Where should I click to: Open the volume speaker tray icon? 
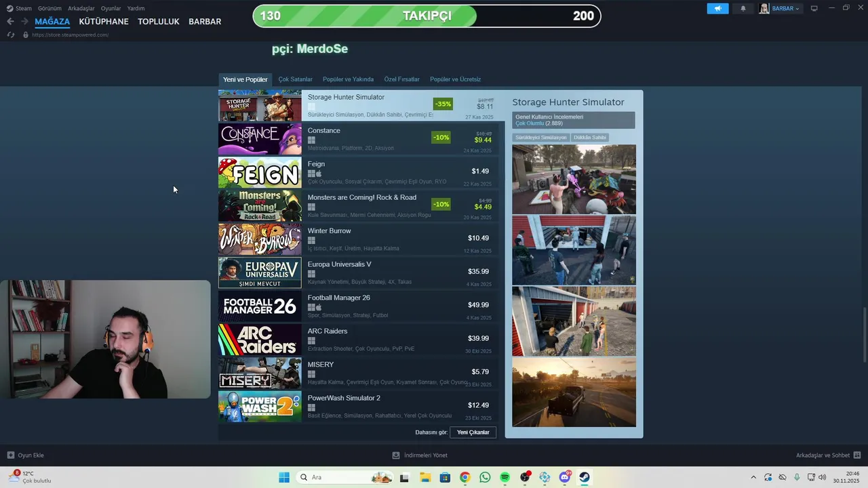(823, 477)
